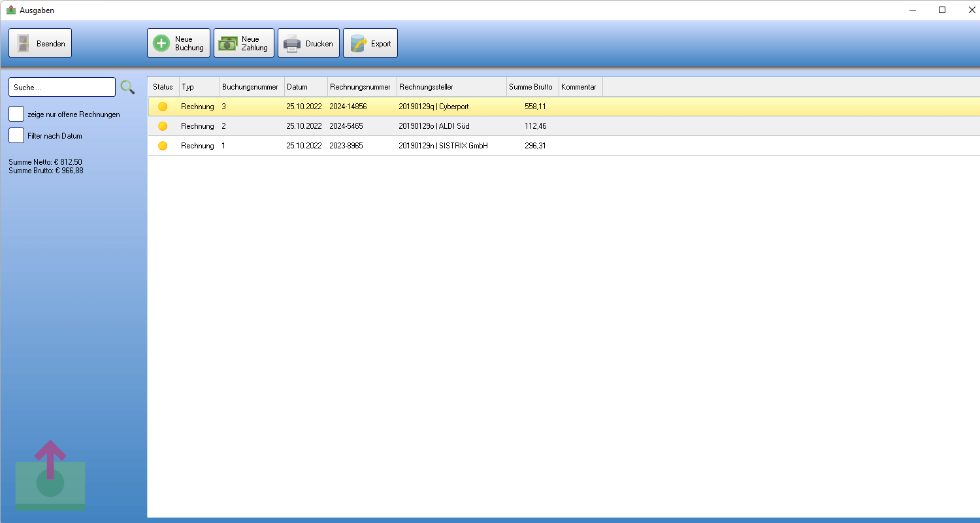Open Neue Zahlung to add a payment
This screenshot has height=523, width=980.
coord(244,43)
